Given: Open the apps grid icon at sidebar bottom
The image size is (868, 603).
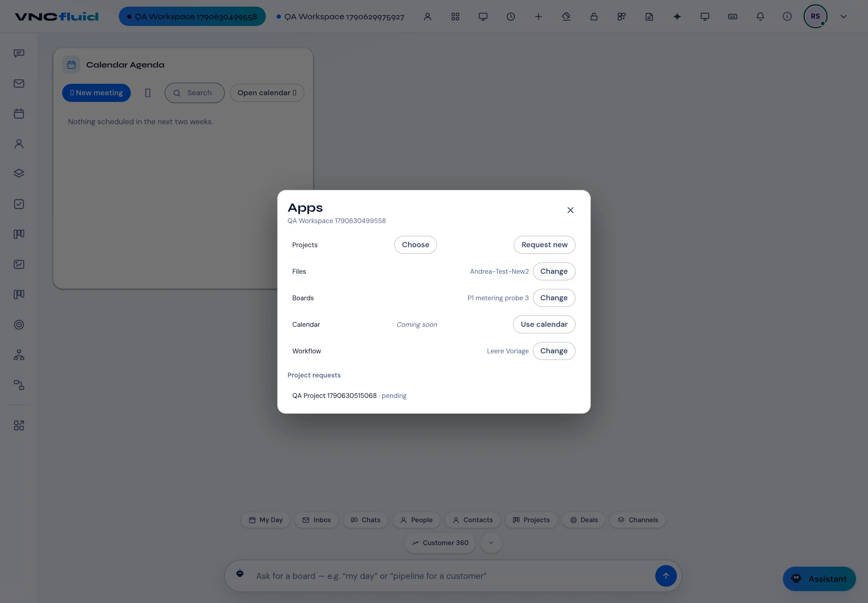Looking at the screenshot, I should (x=19, y=425).
